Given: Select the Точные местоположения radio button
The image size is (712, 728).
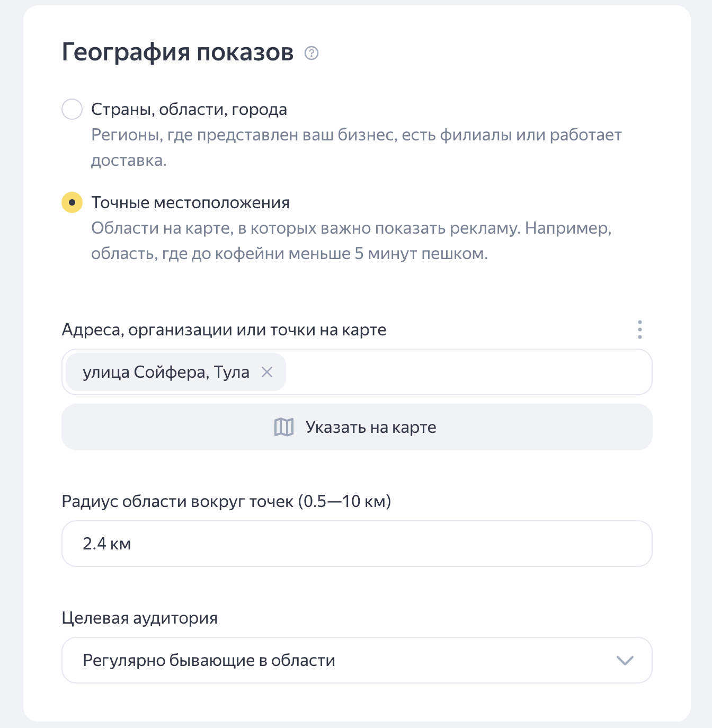Looking at the screenshot, I should pyautogui.click(x=72, y=202).
